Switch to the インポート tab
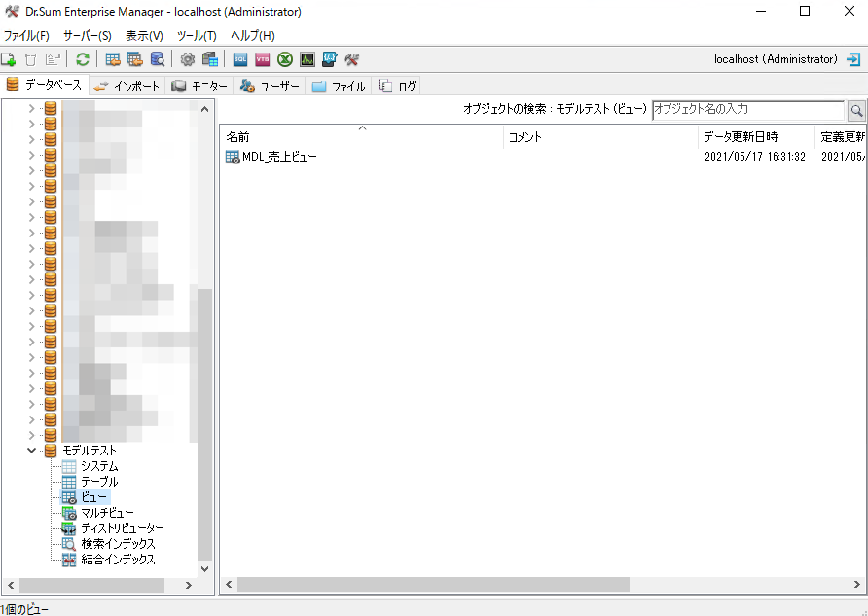Viewport: 868px width, 616px height. [127, 87]
